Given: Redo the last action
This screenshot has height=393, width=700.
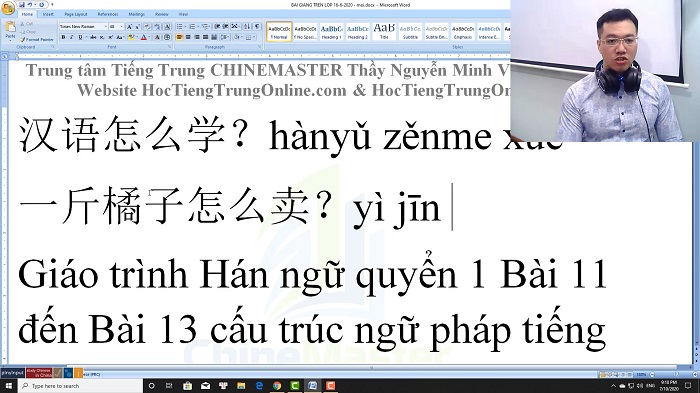Looking at the screenshot, I should coord(42,4).
